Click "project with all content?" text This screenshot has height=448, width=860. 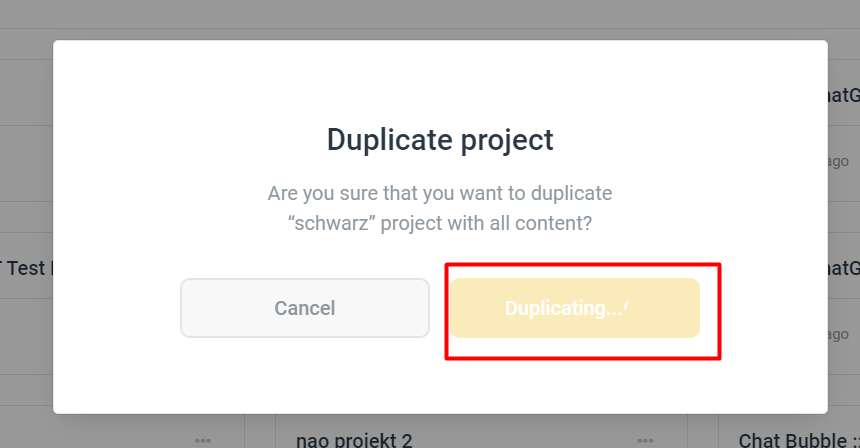[486, 223]
